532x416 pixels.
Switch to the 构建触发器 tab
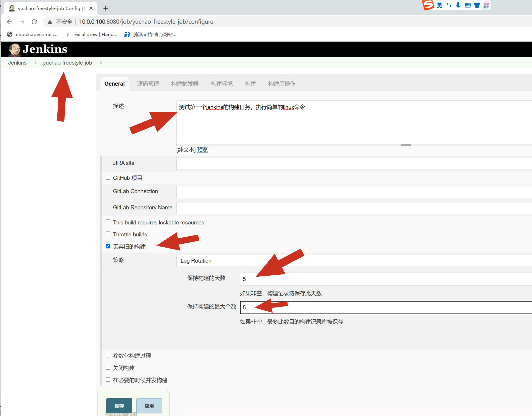tap(185, 84)
